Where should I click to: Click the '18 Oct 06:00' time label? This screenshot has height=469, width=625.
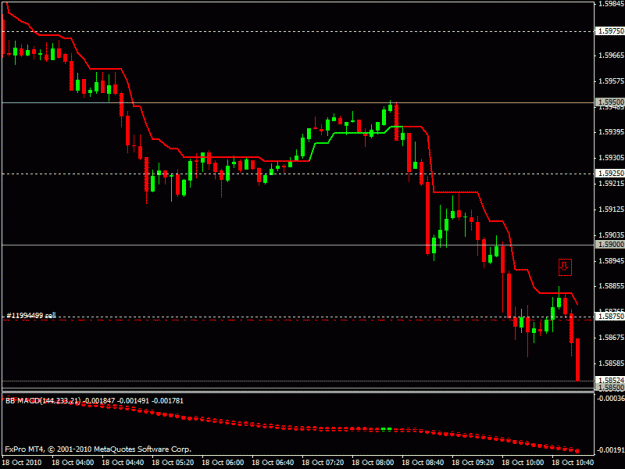pos(223,462)
